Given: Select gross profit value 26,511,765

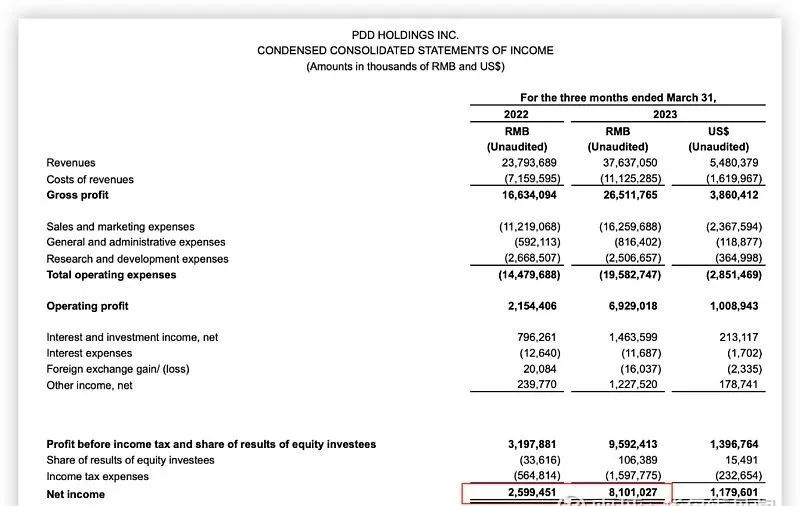Looking at the screenshot, I should click(x=630, y=195).
